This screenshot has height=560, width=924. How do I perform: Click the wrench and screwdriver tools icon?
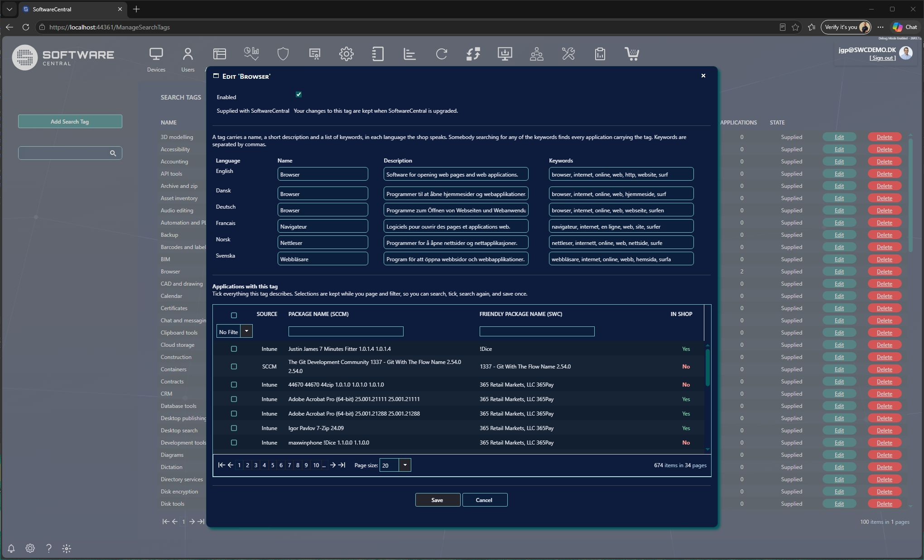click(568, 54)
